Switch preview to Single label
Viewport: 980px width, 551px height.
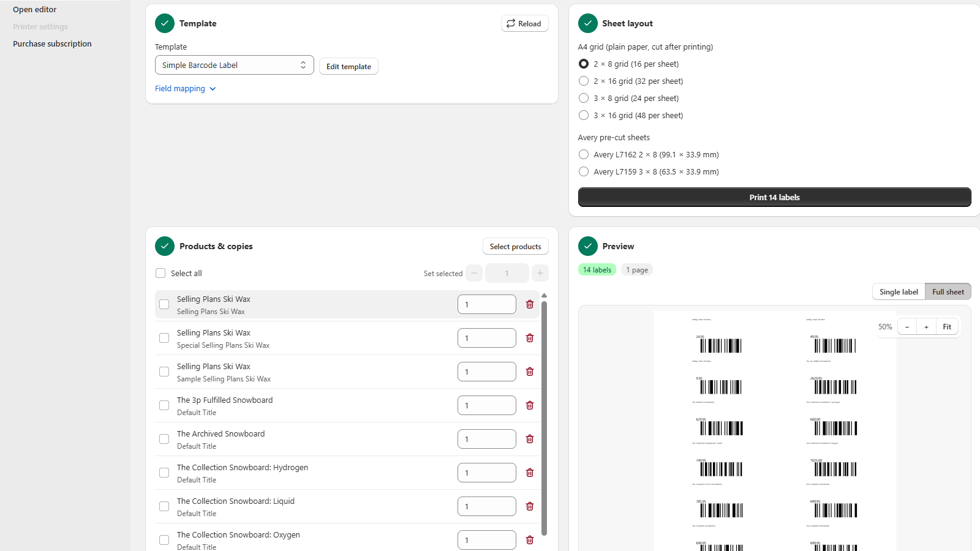point(899,292)
